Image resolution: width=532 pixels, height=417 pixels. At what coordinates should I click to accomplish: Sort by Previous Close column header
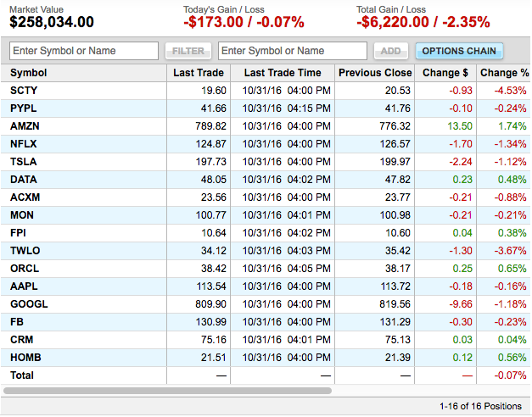pyautogui.click(x=375, y=73)
